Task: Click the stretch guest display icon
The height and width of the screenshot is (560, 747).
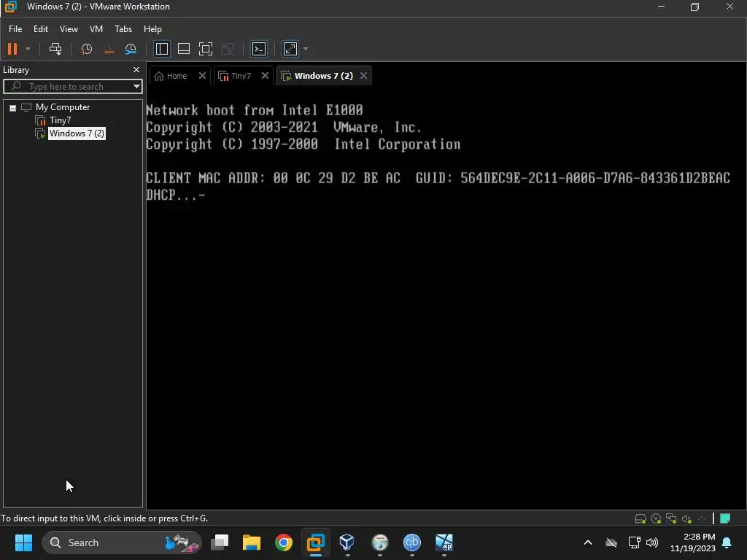Action: [290, 49]
